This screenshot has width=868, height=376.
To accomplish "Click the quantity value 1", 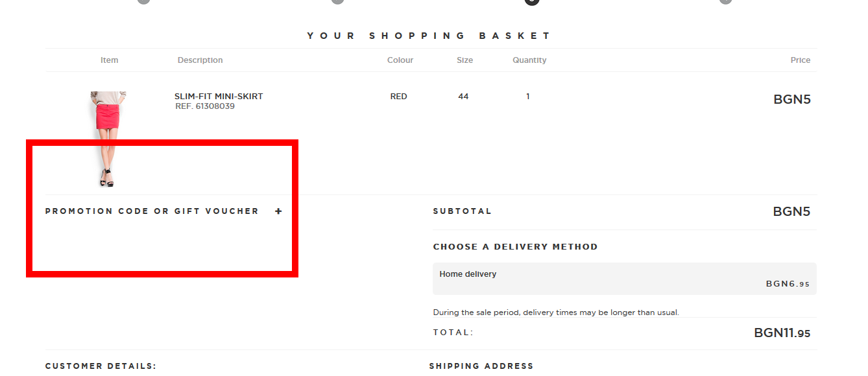I will coord(528,97).
